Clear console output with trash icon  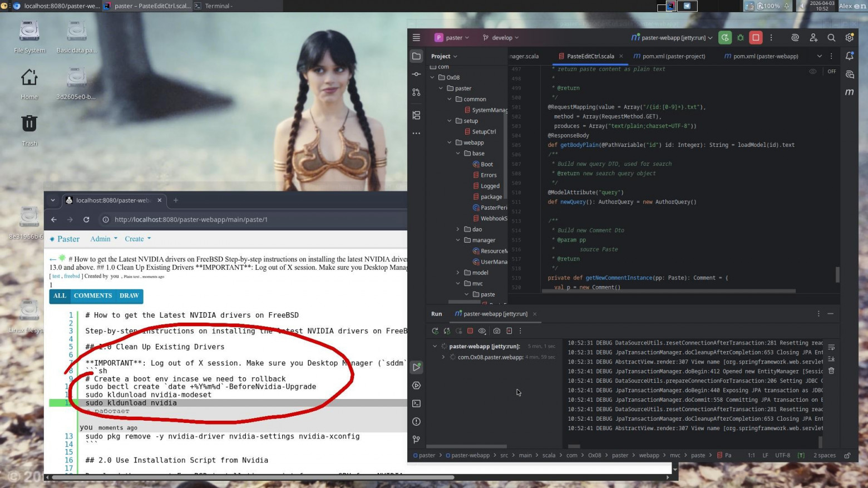click(831, 371)
